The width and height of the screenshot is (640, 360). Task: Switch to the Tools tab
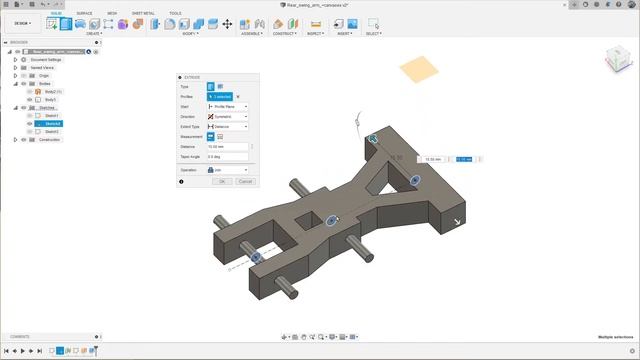click(175, 13)
